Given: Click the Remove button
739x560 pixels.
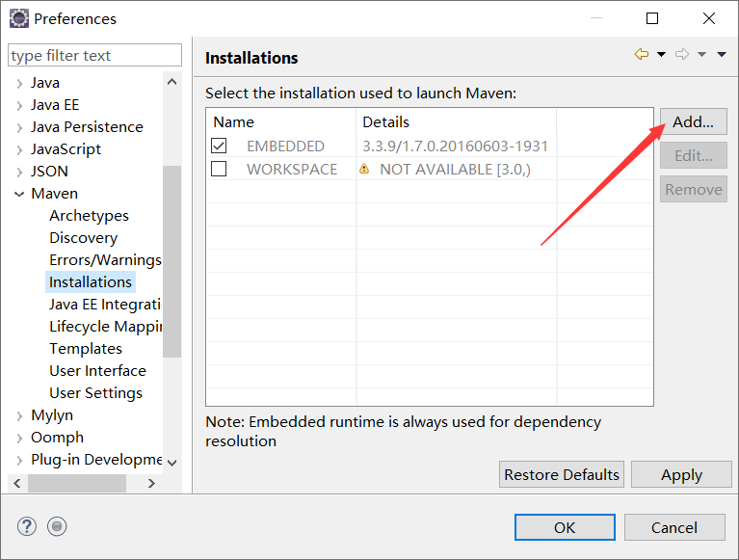Looking at the screenshot, I should [694, 190].
